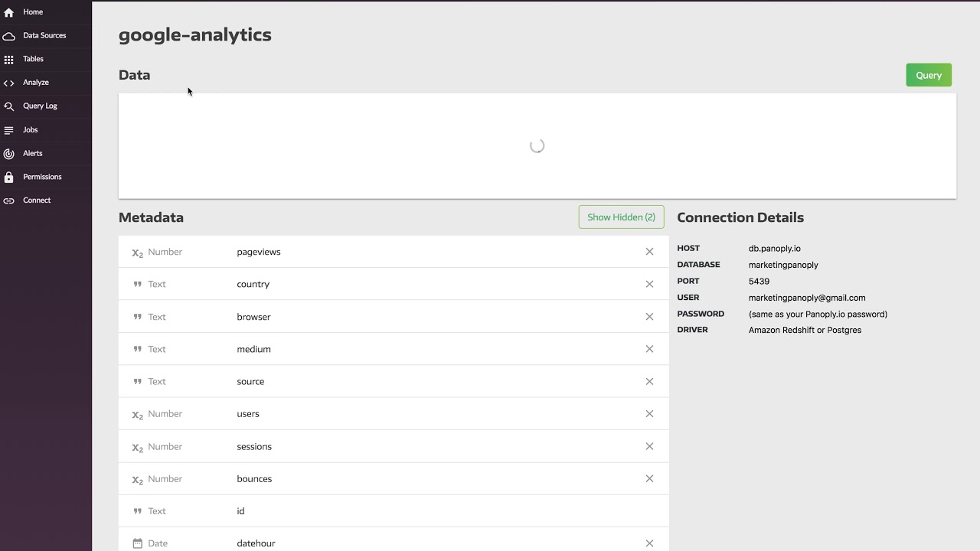Hide the medium field
Image resolution: width=980 pixels, height=551 pixels.
pyautogui.click(x=649, y=349)
